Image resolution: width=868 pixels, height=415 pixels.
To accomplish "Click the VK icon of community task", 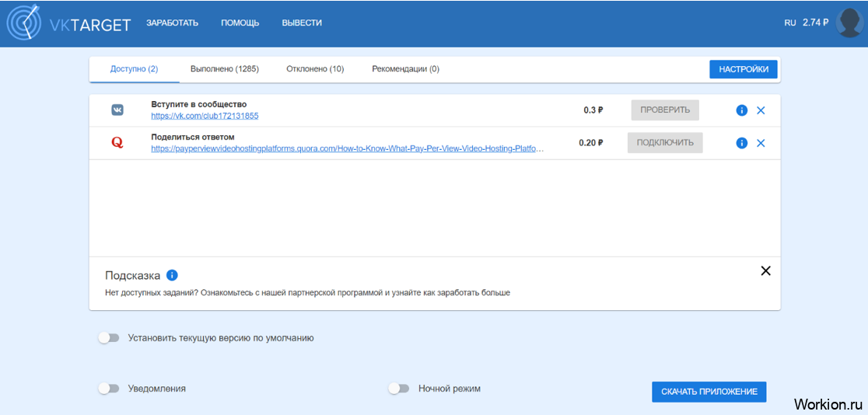I will point(117,110).
